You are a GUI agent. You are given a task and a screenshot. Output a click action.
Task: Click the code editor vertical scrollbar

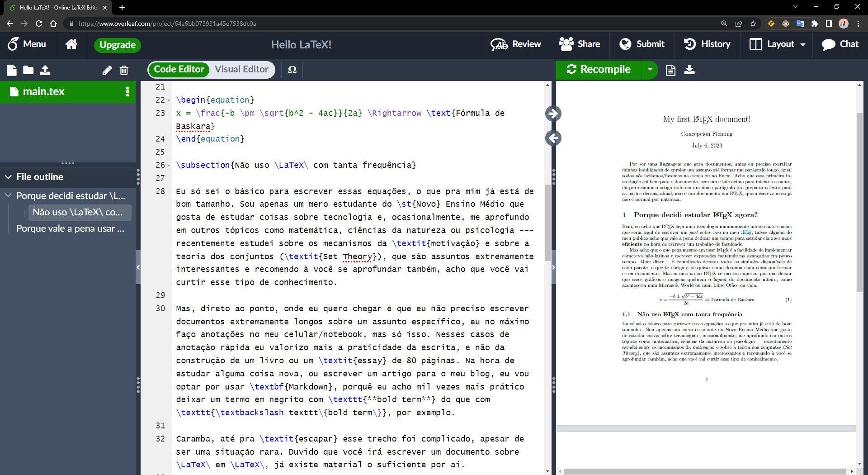547,223
